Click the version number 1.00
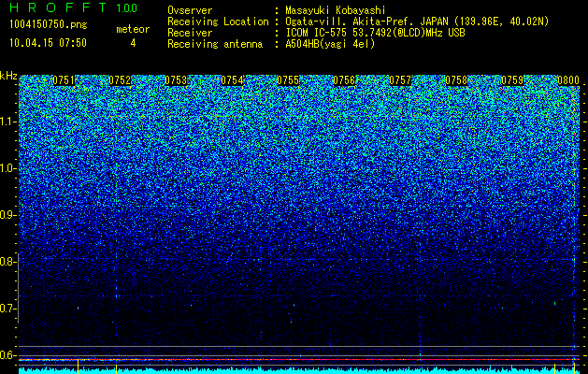 [127, 8]
